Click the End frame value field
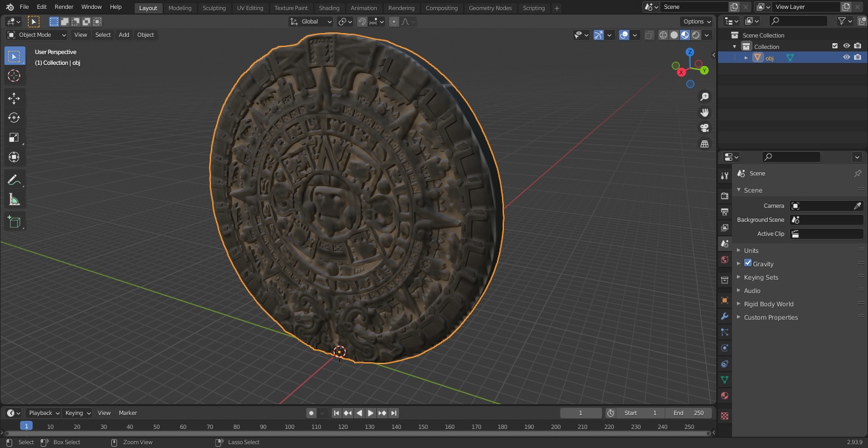This screenshot has width=868, height=448. 689,413
